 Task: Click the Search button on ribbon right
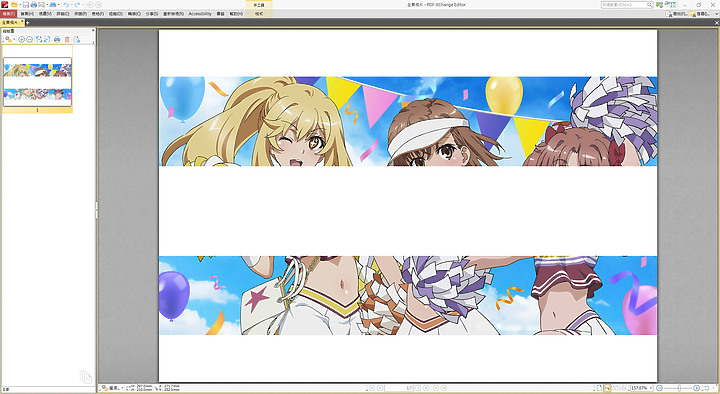[699, 14]
